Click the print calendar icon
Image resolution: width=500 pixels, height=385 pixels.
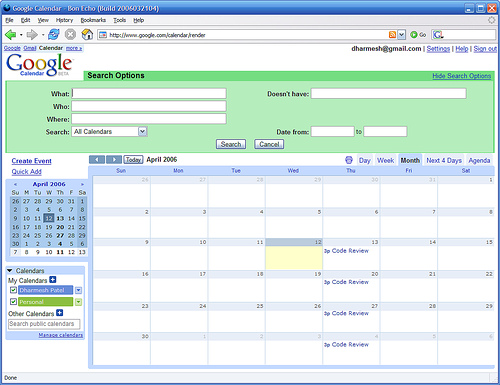349,160
